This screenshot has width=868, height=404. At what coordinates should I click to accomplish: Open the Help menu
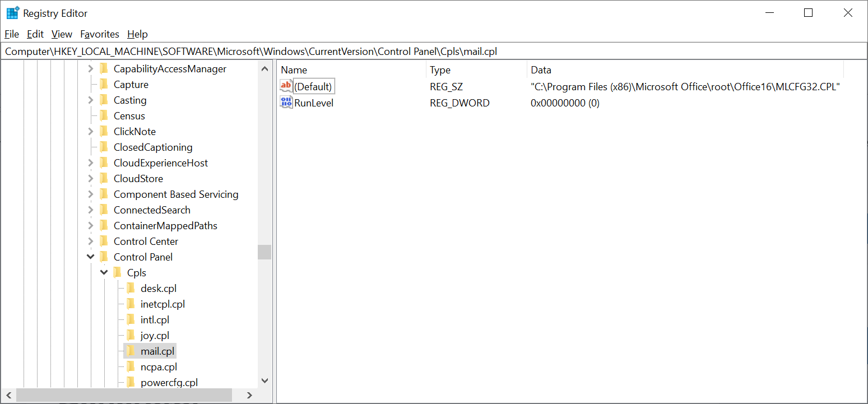tap(137, 34)
